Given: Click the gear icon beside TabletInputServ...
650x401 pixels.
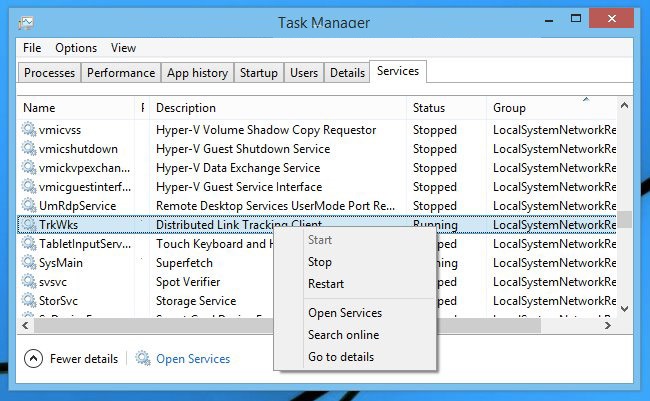Looking at the screenshot, I should pyautogui.click(x=29, y=243).
